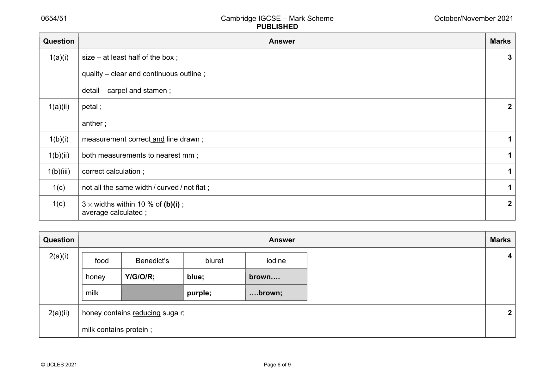
Task: Click question number '1(c)'
Action: (59, 187)
